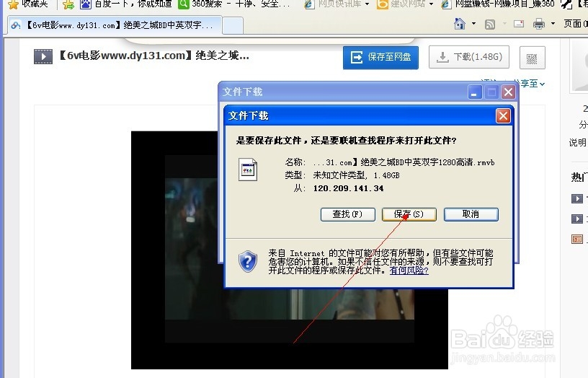Click the 下载(1.48G) button
Viewport: 588px width, 378px height.
(469, 57)
